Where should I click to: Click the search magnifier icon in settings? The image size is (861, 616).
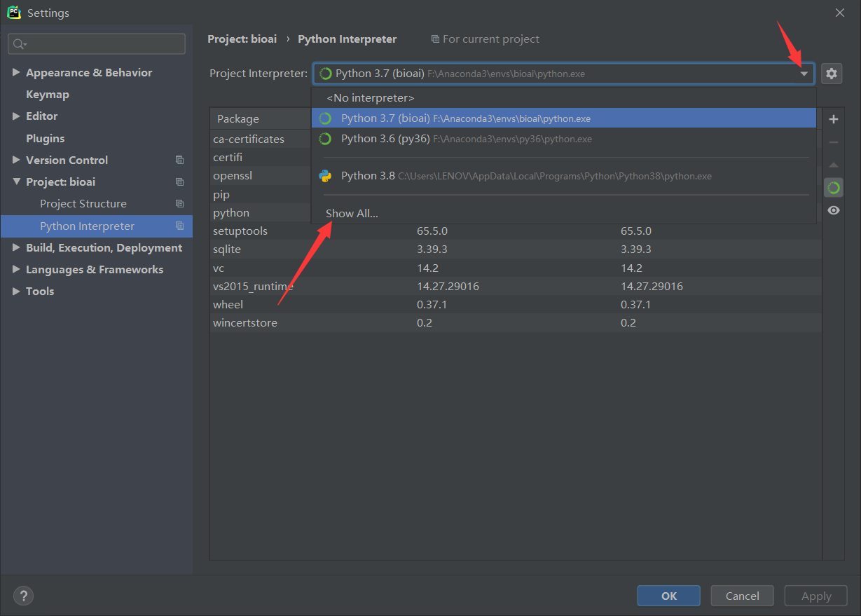tap(19, 44)
